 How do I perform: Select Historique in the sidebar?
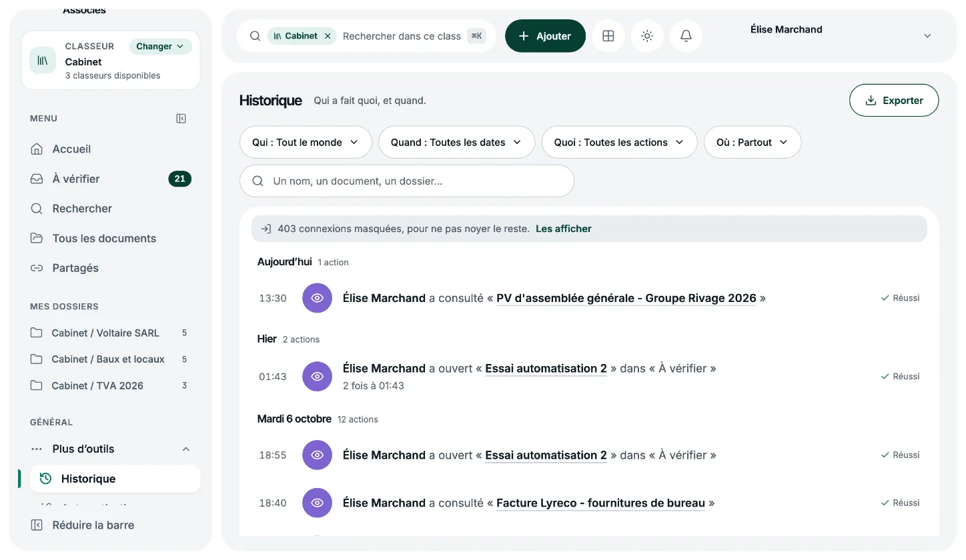tap(115, 479)
